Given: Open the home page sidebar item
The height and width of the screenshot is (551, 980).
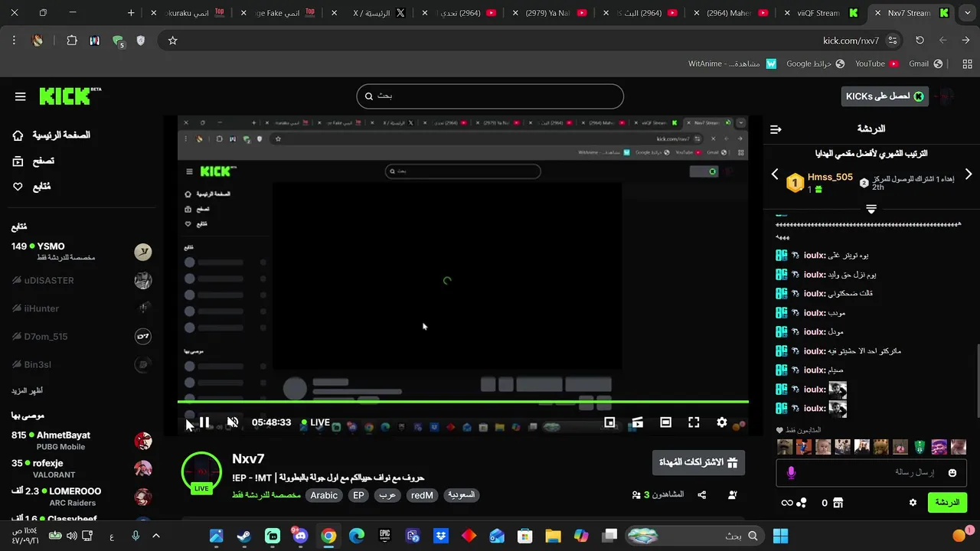Looking at the screenshot, I should click(51, 135).
